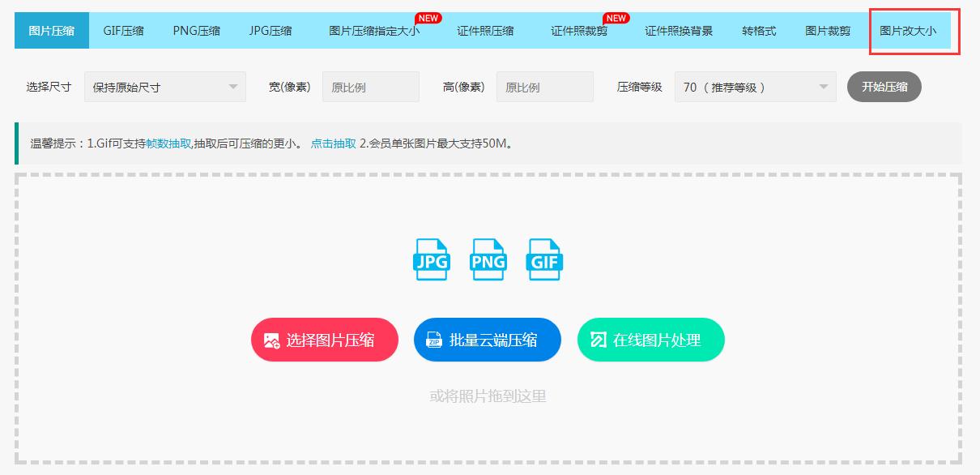This screenshot has height=475, width=980.
Task: Click the NEW badge above 证件照裁剪
Action: pyautogui.click(x=614, y=17)
